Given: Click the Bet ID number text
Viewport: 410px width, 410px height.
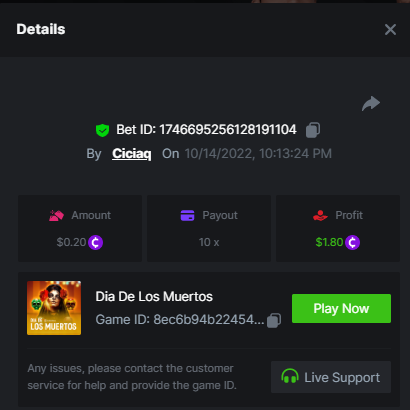Looking at the screenshot, I should pos(228,130).
